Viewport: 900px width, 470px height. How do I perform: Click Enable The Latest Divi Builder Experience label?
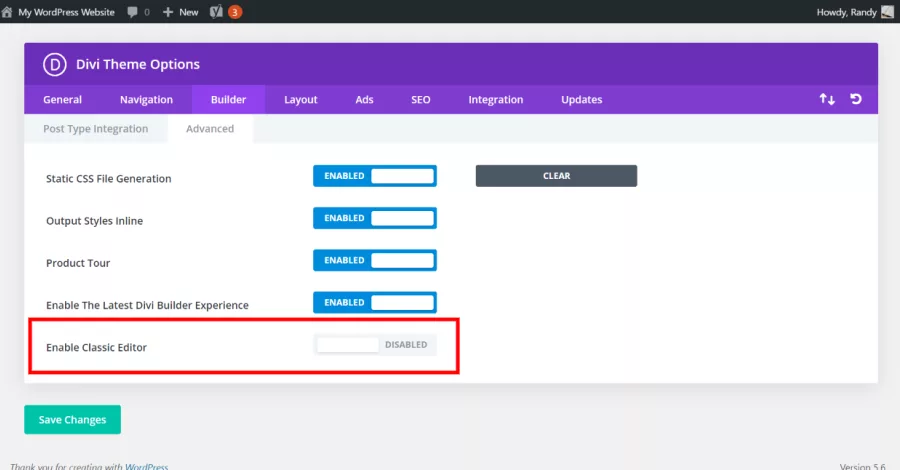148,305
